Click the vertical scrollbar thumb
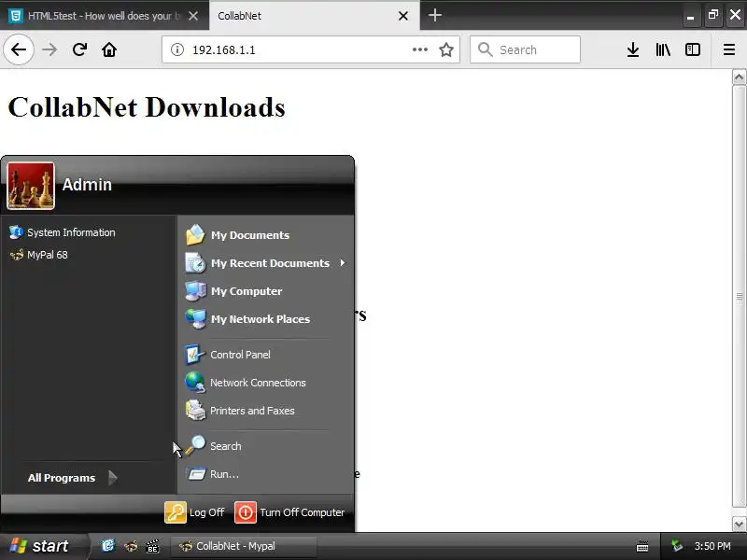The height and width of the screenshot is (560, 747). point(739,297)
